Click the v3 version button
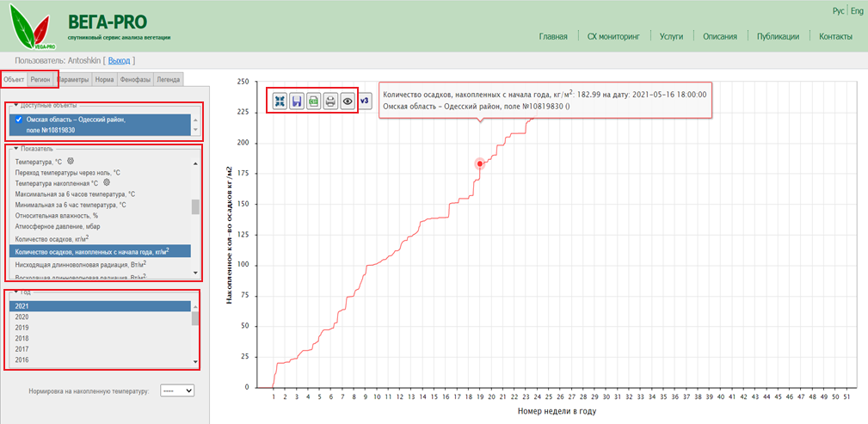This screenshot has height=424, width=868. pyautogui.click(x=364, y=101)
